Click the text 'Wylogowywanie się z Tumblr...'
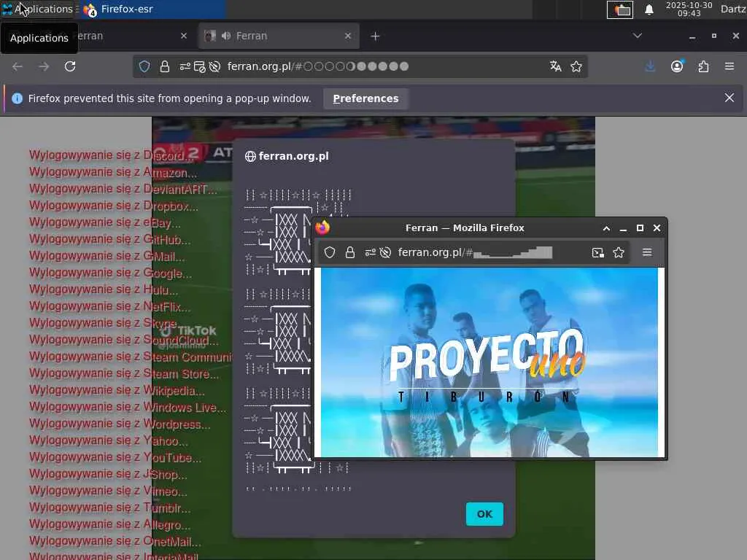Viewport: 747px width, 560px height. 110,507
